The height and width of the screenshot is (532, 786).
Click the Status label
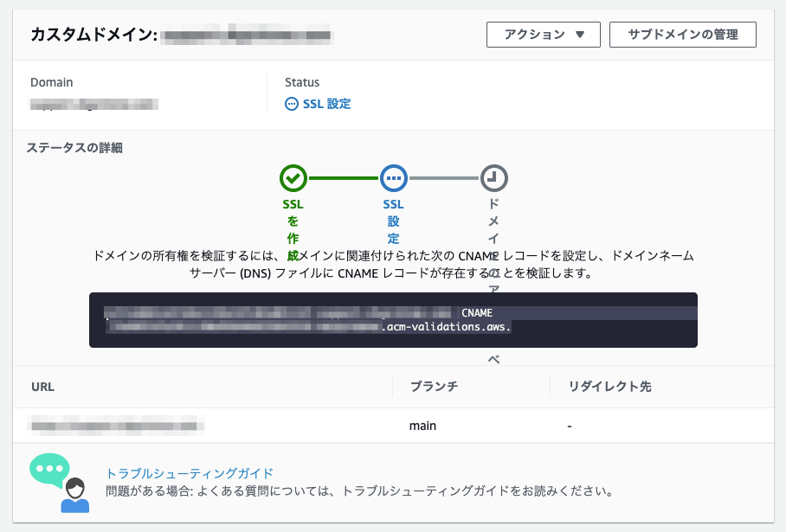(302, 82)
